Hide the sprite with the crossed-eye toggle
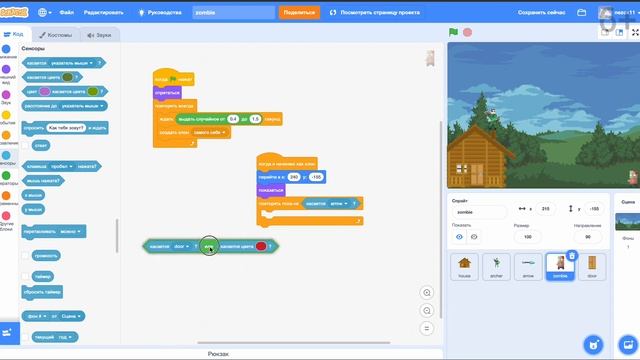The width and height of the screenshot is (640, 360). (x=473, y=237)
